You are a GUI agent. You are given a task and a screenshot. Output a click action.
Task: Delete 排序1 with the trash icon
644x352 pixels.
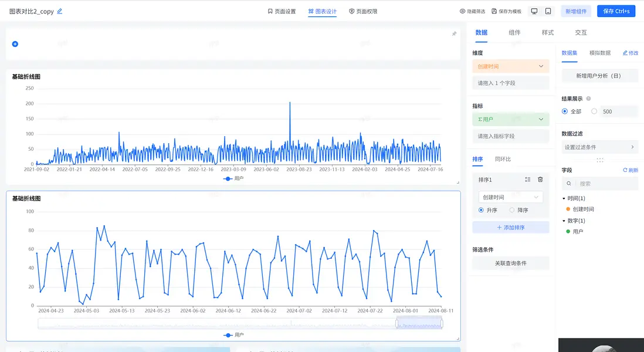(x=540, y=180)
